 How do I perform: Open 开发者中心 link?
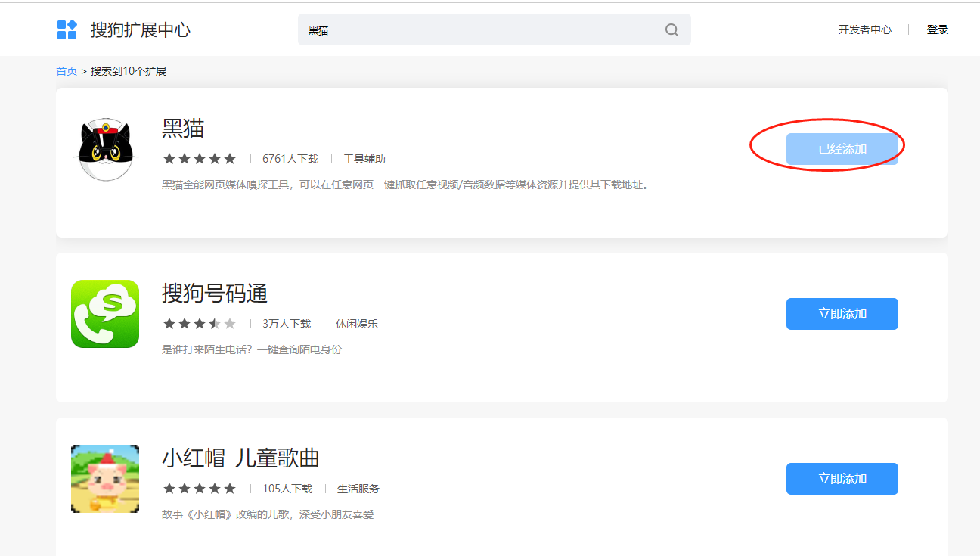click(864, 30)
